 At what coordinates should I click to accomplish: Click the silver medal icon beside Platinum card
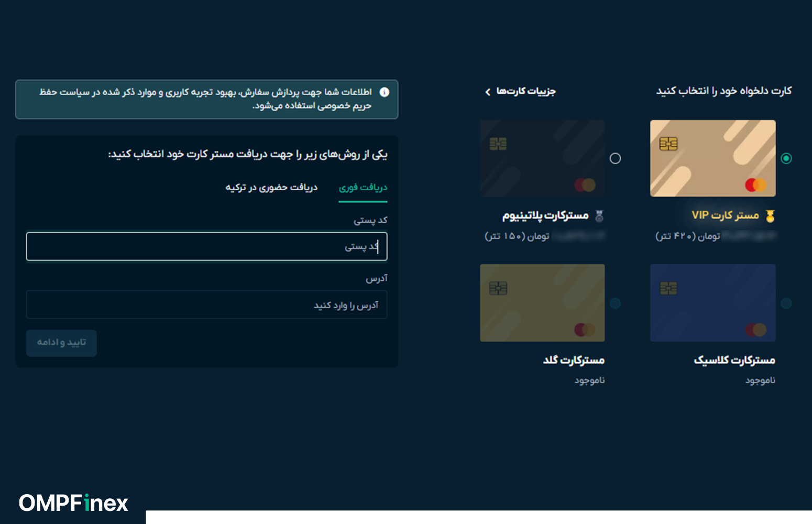click(x=599, y=216)
